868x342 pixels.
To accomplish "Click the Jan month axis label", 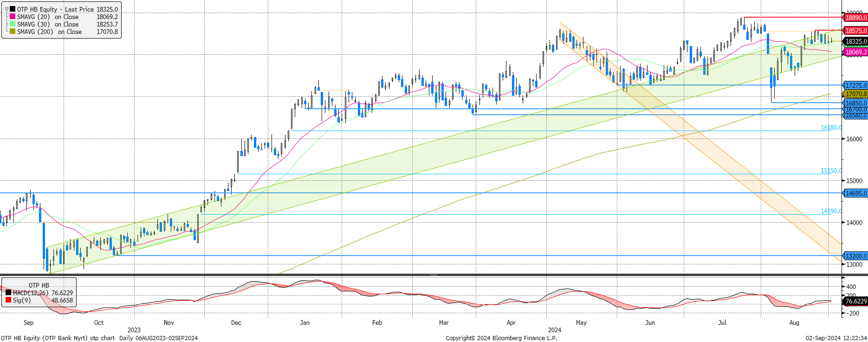I will [x=304, y=322].
